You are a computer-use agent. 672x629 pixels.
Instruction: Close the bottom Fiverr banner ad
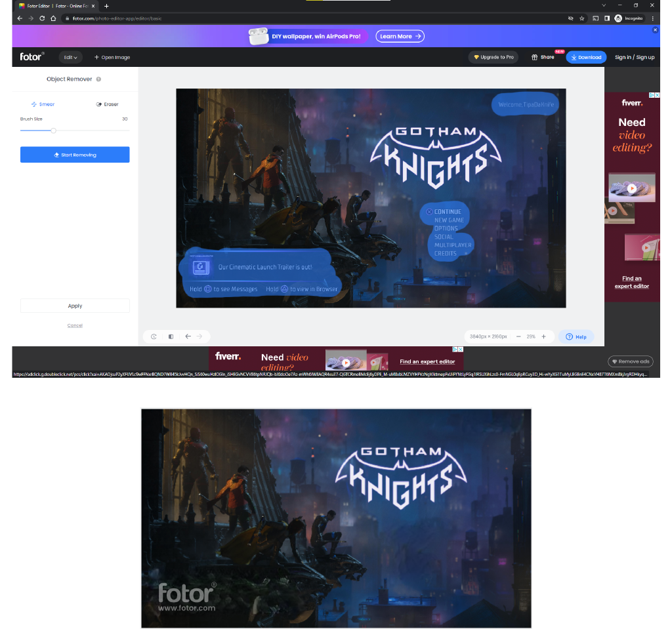click(x=461, y=349)
